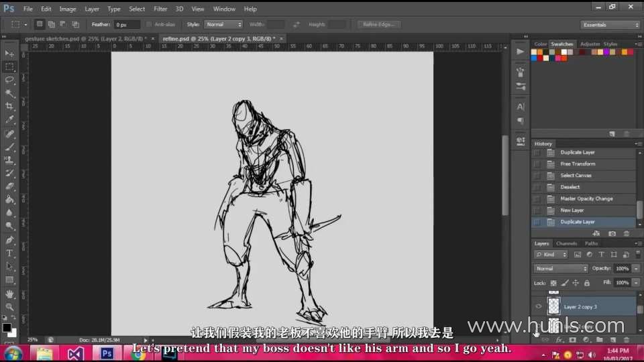Click the foreground color swatch
The height and width of the screenshot is (362, 644).
pyautogui.click(x=7, y=327)
